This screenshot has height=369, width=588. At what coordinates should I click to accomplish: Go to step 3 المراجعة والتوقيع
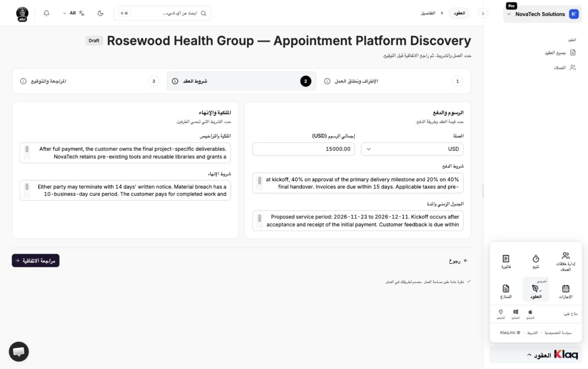click(x=90, y=81)
